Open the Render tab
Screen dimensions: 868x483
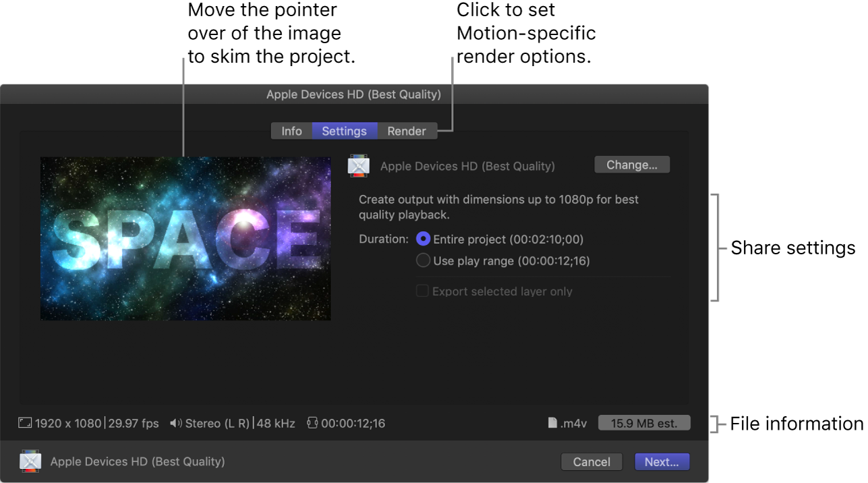[407, 131]
